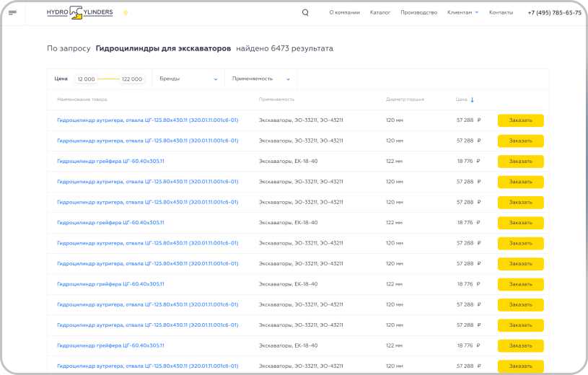Expand the Клиентам dropdown menu
588x375 pixels.
(x=462, y=12)
